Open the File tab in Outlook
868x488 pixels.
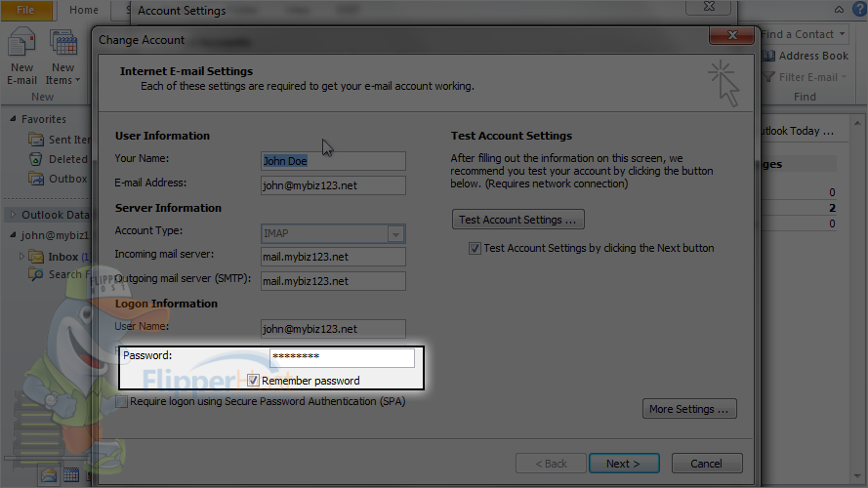point(25,10)
